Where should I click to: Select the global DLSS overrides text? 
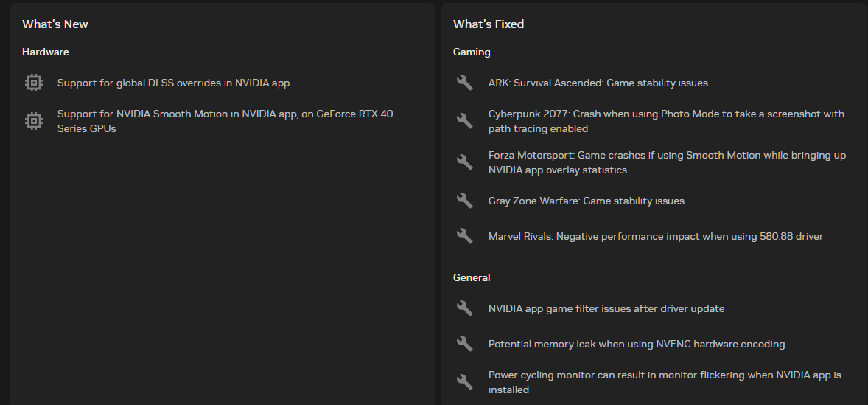(173, 83)
